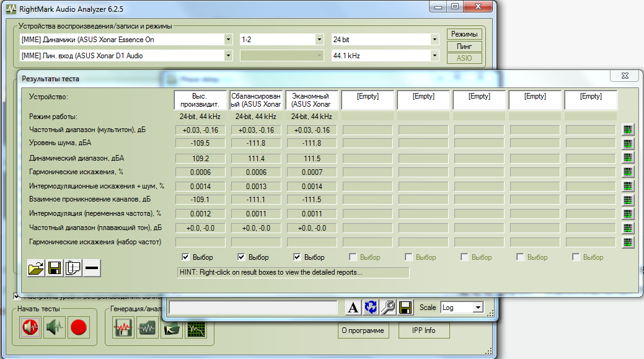Click the 0.0007 harmonic distortion value
Image resolution: width=644 pixels, height=359 pixels.
click(312, 172)
